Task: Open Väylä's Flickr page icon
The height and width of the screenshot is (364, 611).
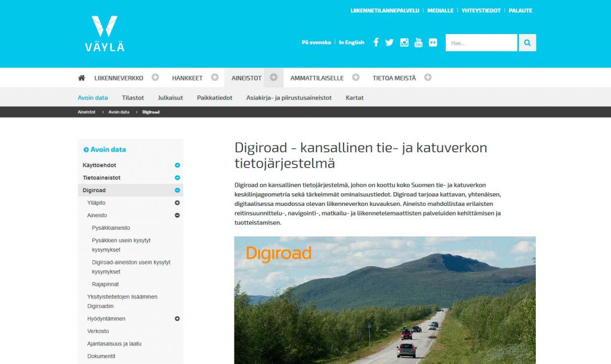Action: (433, 42)
